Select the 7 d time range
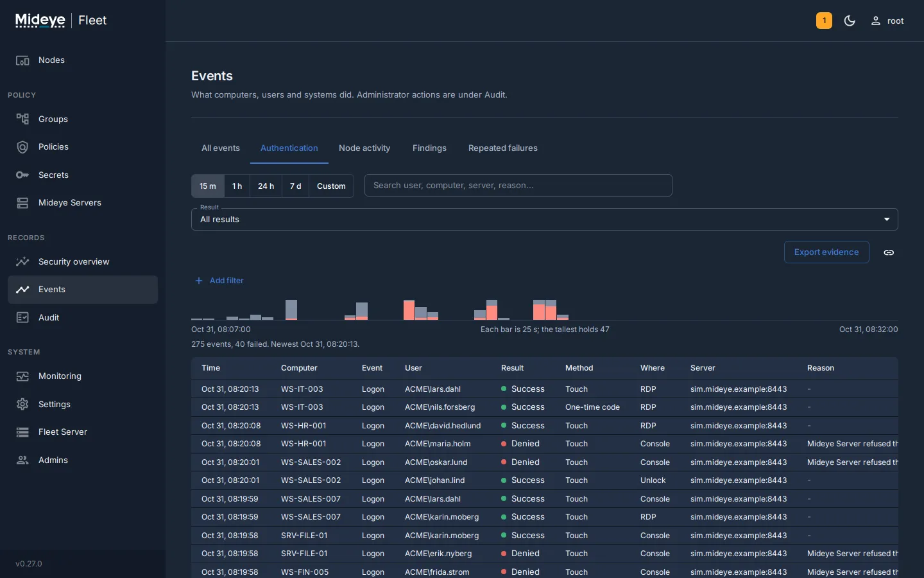The width and height of the screenshot is (924, 578). pyautogui.click(x=296, y=186)
